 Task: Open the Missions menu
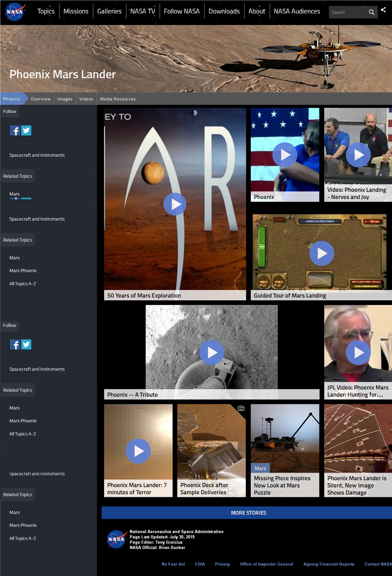(x=76, y=11)
